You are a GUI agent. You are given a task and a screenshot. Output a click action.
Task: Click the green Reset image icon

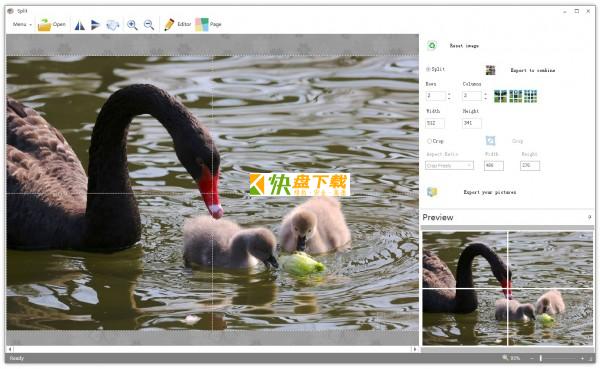[432, 46]
